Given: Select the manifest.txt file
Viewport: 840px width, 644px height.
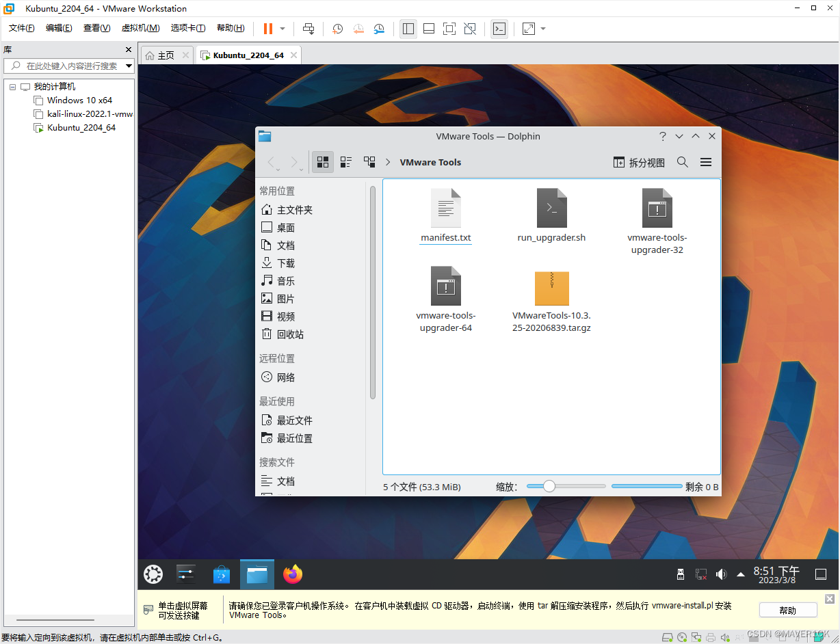Looking at the screenshot, I should coord(446,216).
